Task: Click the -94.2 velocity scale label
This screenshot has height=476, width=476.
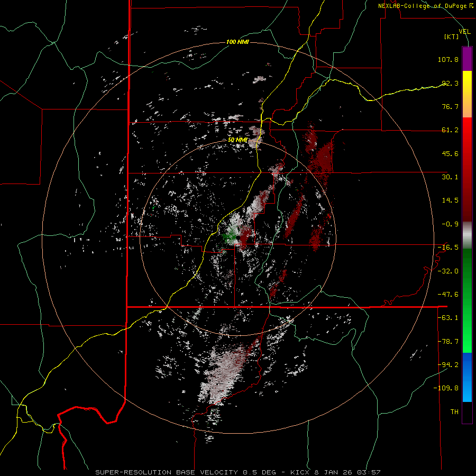Action: pos(448,365)
